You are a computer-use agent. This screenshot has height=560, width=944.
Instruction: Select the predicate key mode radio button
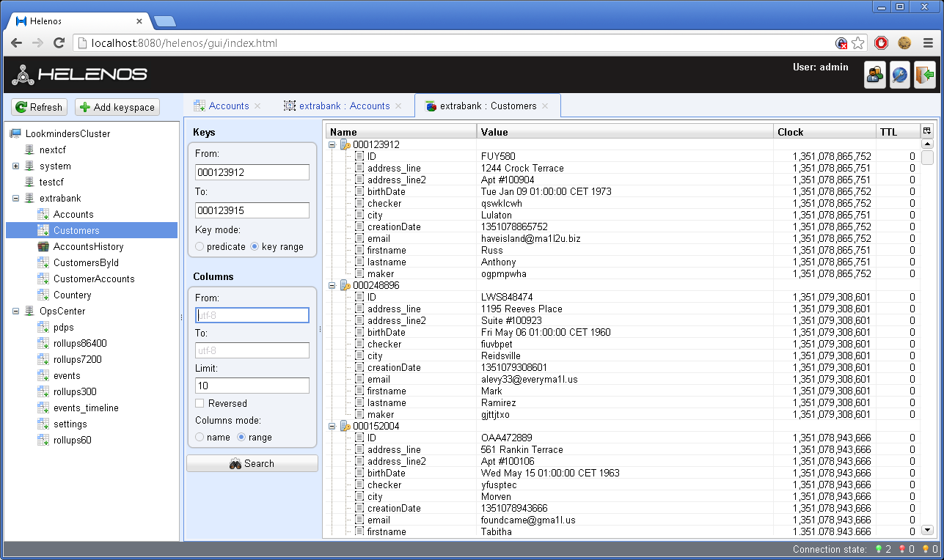click(199, 246)
